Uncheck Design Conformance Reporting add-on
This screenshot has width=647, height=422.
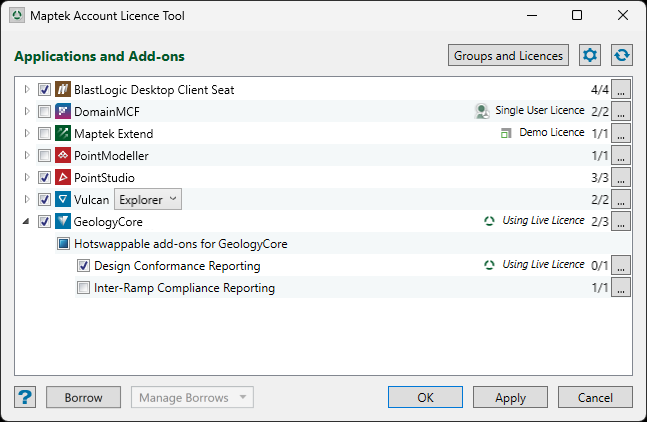coord(84,266)
